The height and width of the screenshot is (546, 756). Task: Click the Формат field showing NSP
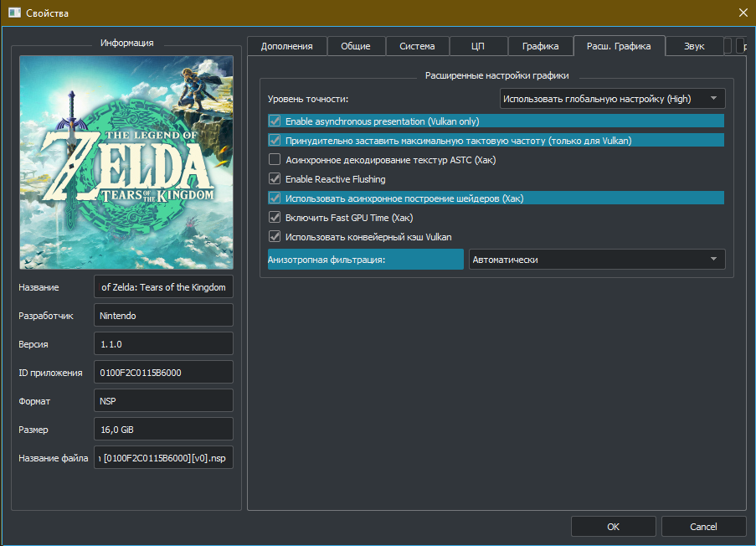click(163, 401)
